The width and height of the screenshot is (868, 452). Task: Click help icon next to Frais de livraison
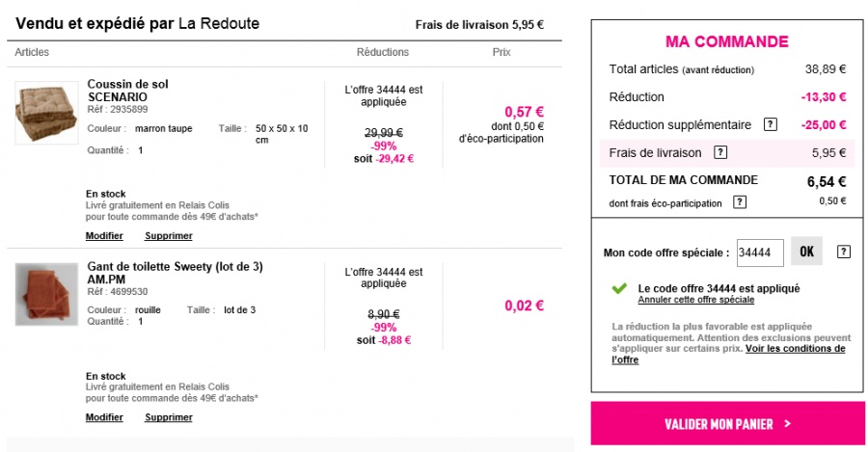(719, 152)
